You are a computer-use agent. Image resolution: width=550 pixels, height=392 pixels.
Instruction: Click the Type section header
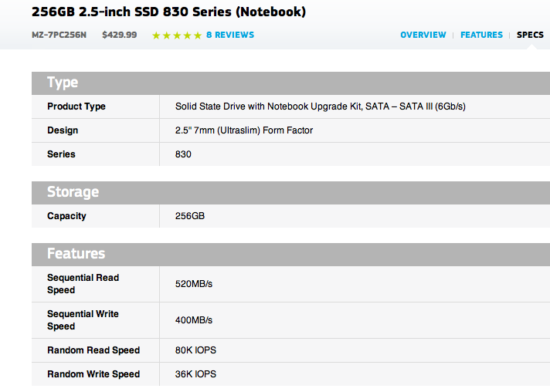290,83
